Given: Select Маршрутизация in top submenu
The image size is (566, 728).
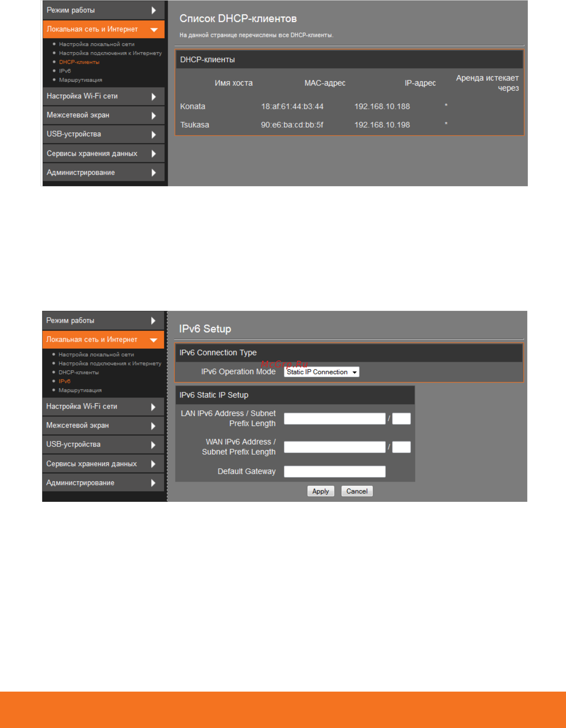Looking at the screenshot, I should tap(81, 80).
